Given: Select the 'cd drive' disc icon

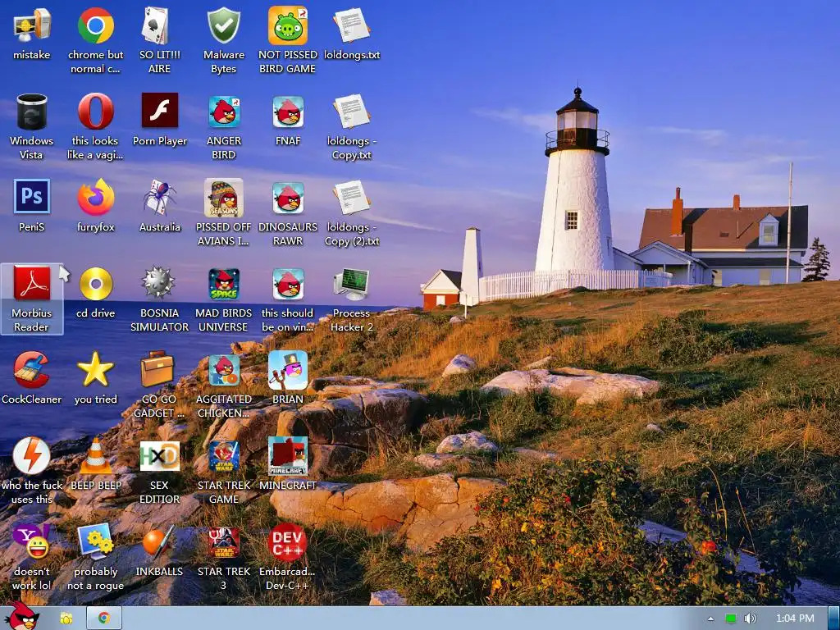Looking at the screenshot, I should pyautogui.click(x=95, y=283).
